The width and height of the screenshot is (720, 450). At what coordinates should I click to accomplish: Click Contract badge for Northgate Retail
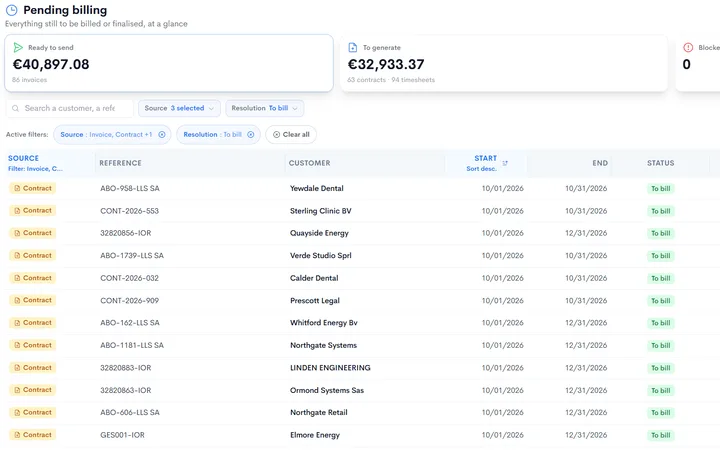(x=33, y=412)
